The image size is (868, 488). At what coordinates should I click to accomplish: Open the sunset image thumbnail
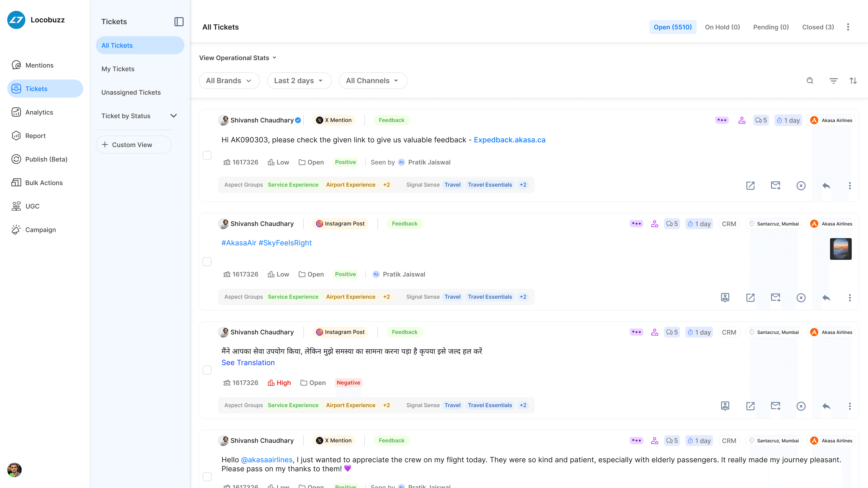pyautogui.click(x=841, y=249)
